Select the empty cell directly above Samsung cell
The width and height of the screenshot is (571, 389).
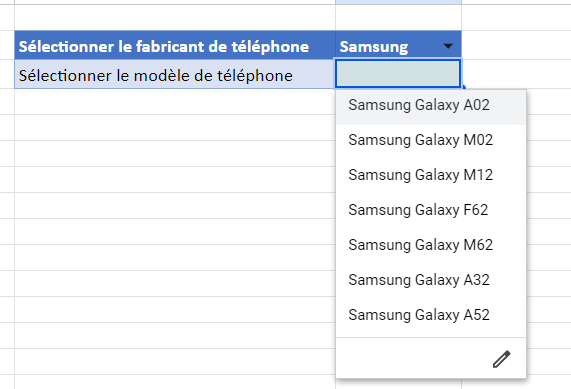click(398, 18)
